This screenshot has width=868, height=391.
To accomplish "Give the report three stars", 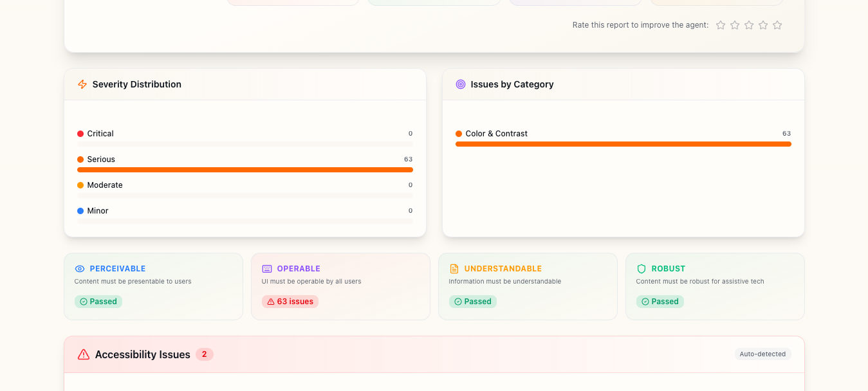I will (749, 25).
